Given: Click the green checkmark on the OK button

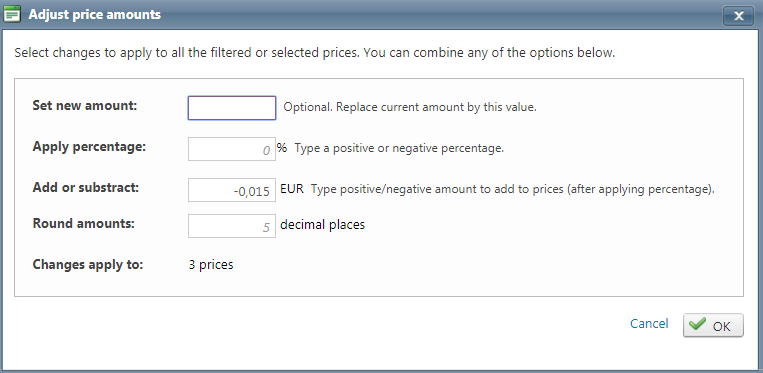Looking at the screenshot, I should 697,324.
